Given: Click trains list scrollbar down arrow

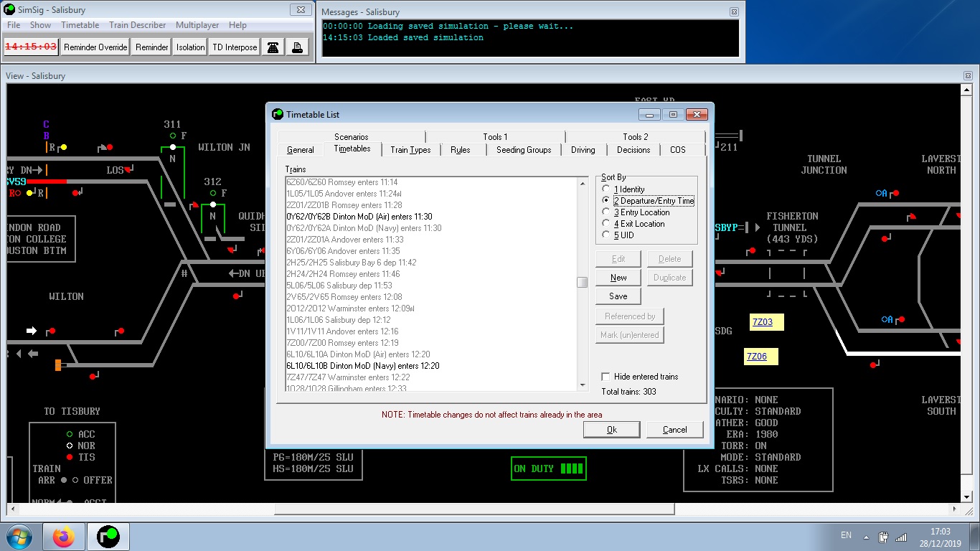Looking at the screenshot, I should 583,385.
